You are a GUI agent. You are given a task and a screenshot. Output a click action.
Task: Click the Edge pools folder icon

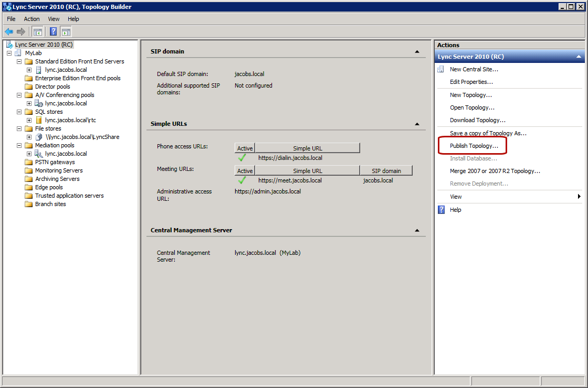pos(29,187)
